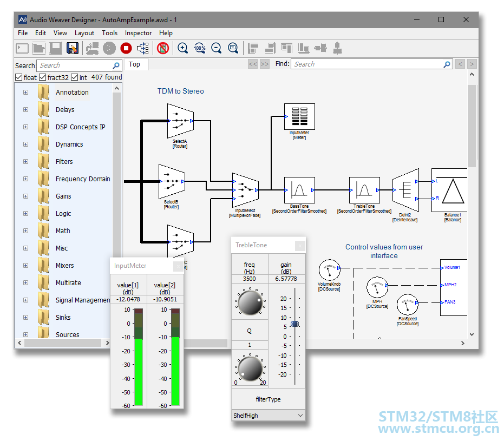Select the InputSelect MultiplexorFade module
Viewport: 504px width, 441px height.
[245, 190]
